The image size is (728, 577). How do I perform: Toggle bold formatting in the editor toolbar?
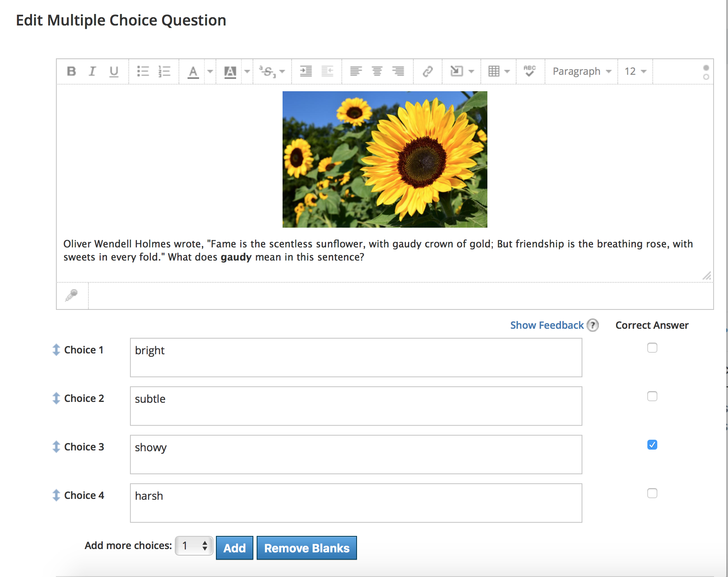click(x=71, y=72)
